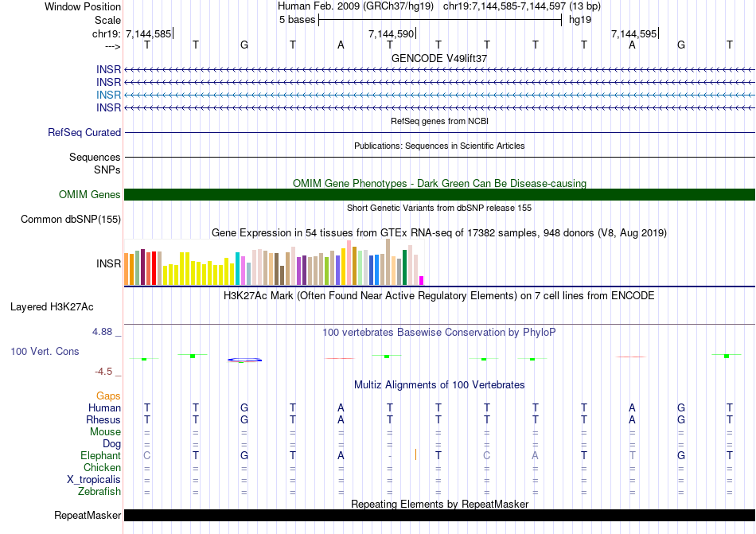The height and width of the screenshot is (534, 756).
Task: Click the orange Gaps label
Action: pyautogui.click(x=108, y=396)
